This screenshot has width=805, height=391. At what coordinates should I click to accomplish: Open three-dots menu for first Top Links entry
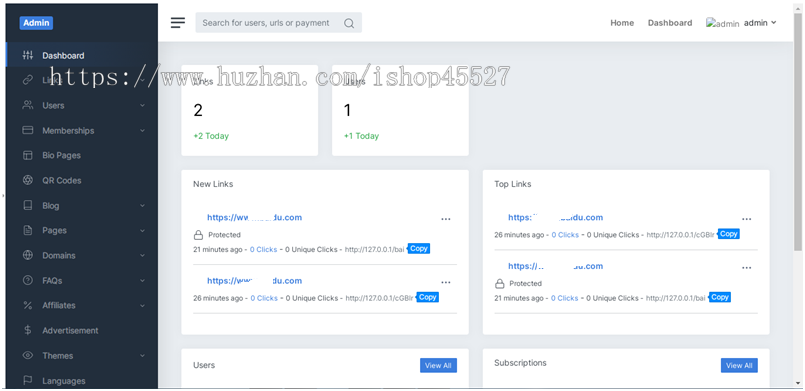pyautogui.click(x=746, y=219)
